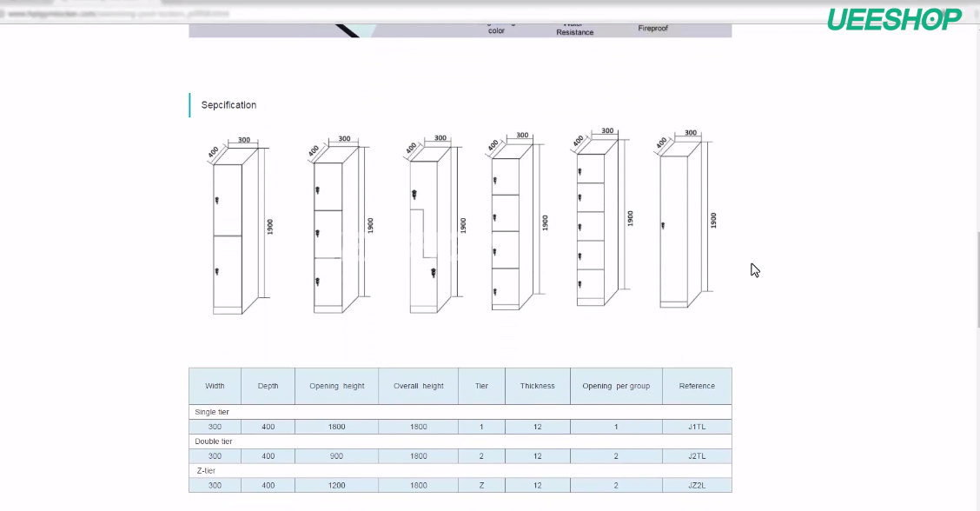Click the Fireproof feature label
This screenshot has height=511, width=980.
click(x=652, y=29)
